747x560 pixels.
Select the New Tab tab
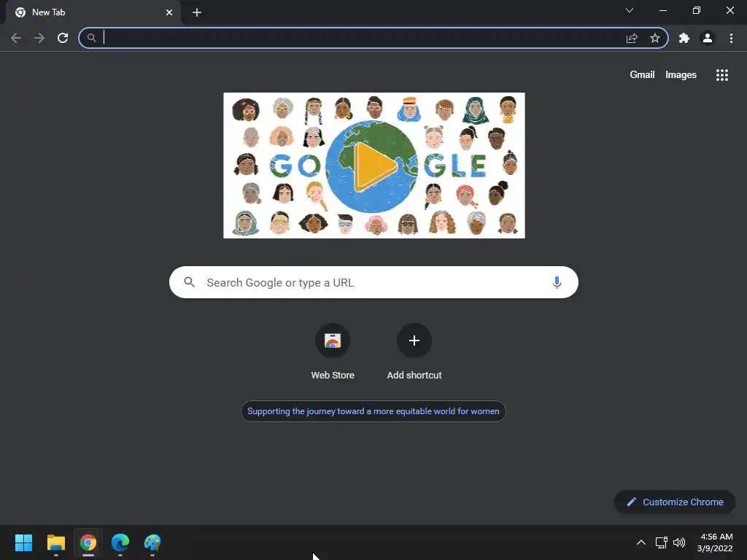(x=93, y=12)
